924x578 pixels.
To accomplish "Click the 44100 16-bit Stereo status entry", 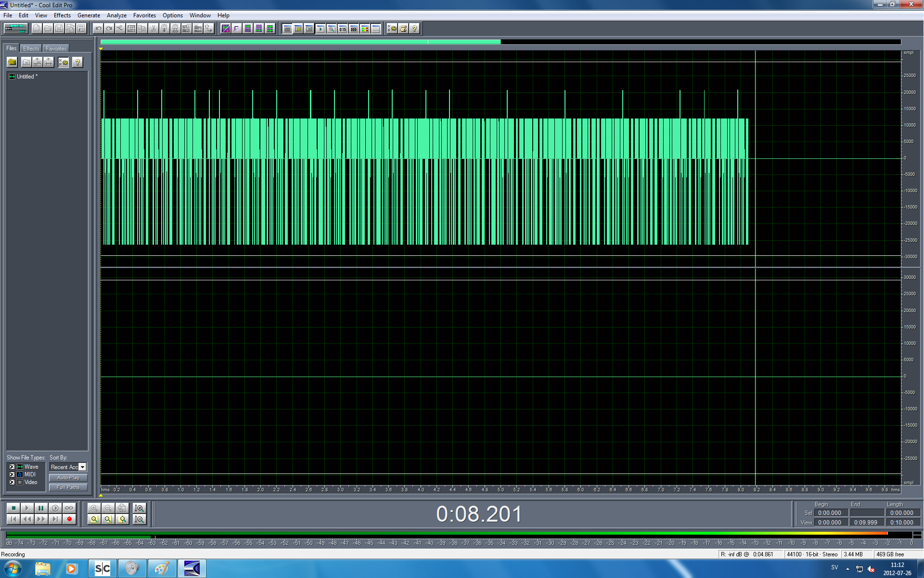I will click(812, 554).
